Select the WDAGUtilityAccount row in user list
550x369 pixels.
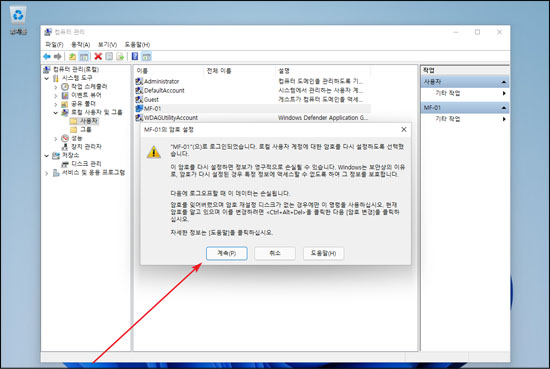point(253,118)
